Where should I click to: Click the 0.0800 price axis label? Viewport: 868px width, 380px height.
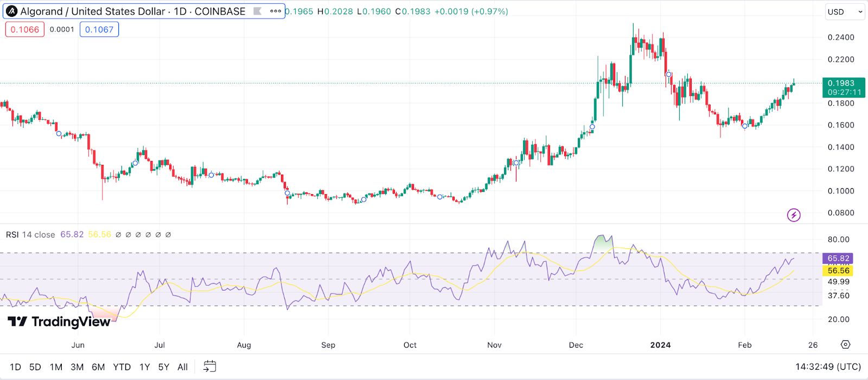pos(841,213)
